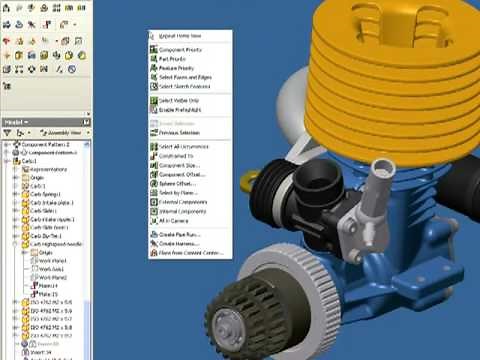Select Representations in the browser tree

48,170
